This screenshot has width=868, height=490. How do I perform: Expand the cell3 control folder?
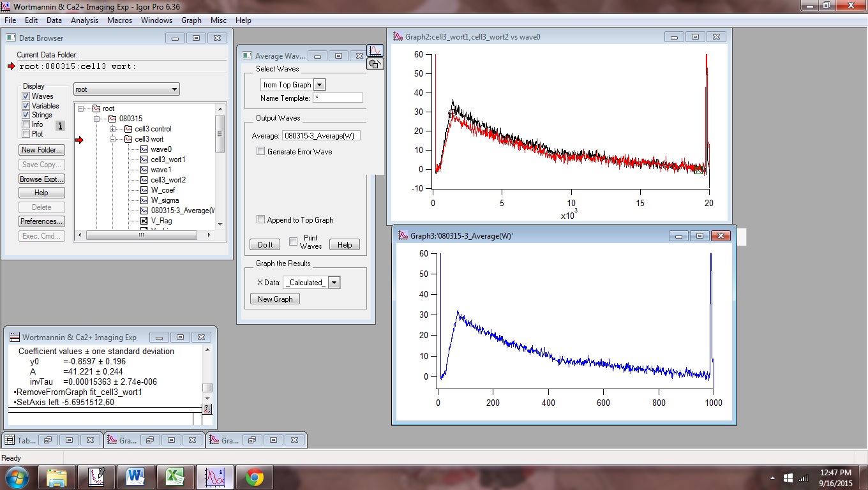(112, 129)
